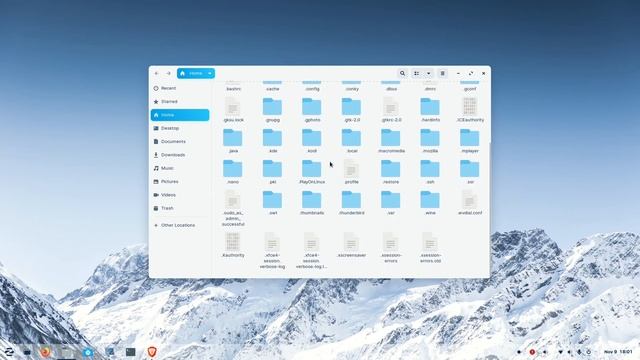Select the .profile file
640x360 pixels.
coord(351,169)
